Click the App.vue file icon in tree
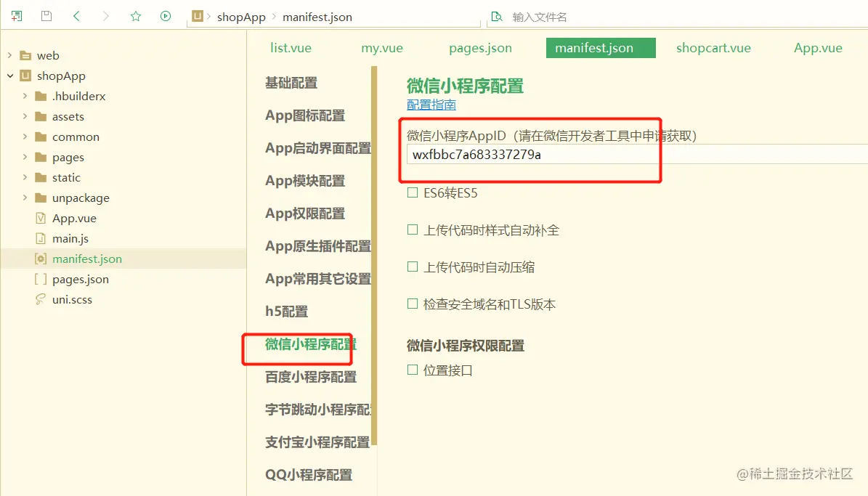This screenshot has height=496, width=868. pyautogui.click(x=41, y=218)
